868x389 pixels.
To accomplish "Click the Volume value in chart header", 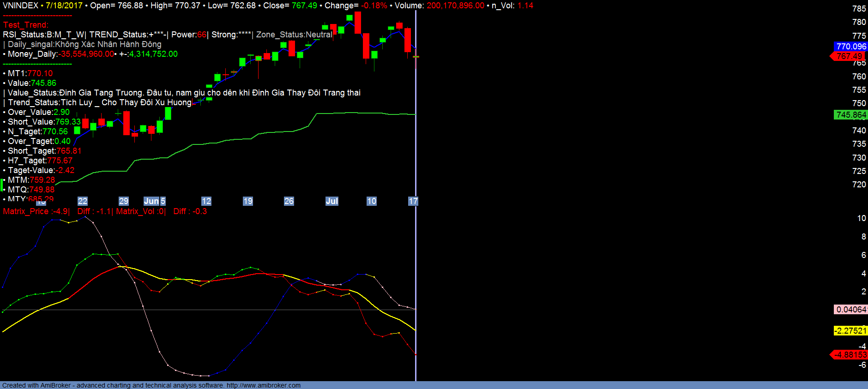I will click(455, 6).
